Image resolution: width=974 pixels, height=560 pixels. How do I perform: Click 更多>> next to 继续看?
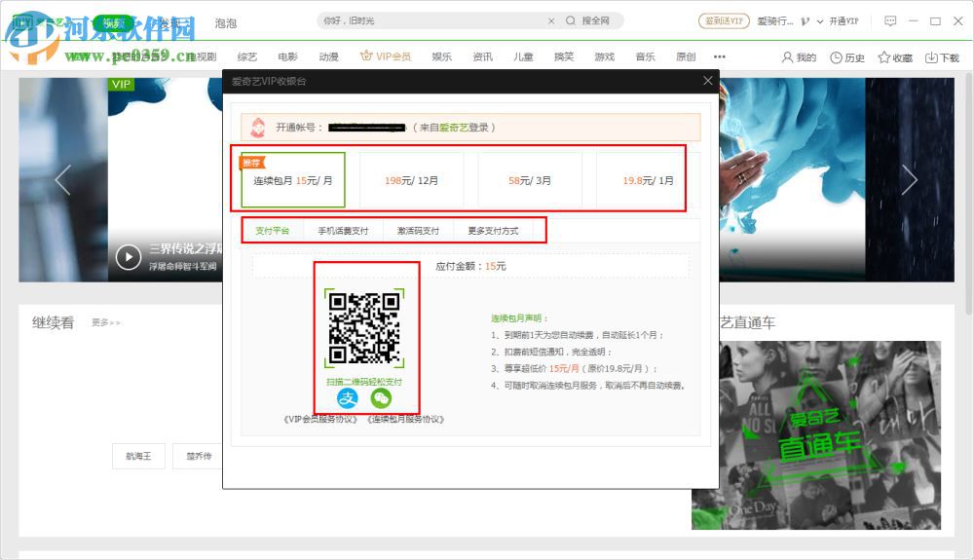(x=105, y=322)
